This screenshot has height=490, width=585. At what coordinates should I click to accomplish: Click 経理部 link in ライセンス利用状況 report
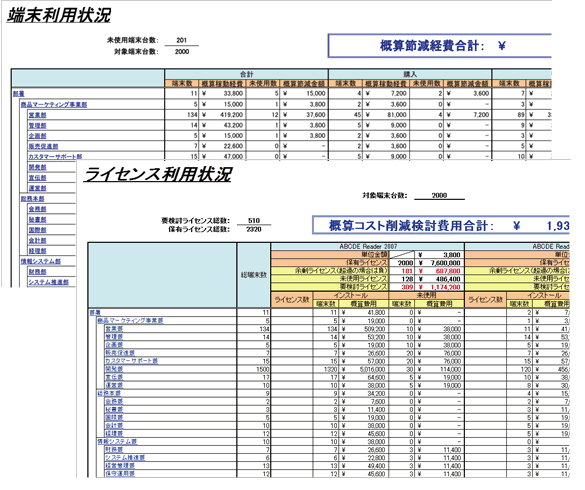114,434
